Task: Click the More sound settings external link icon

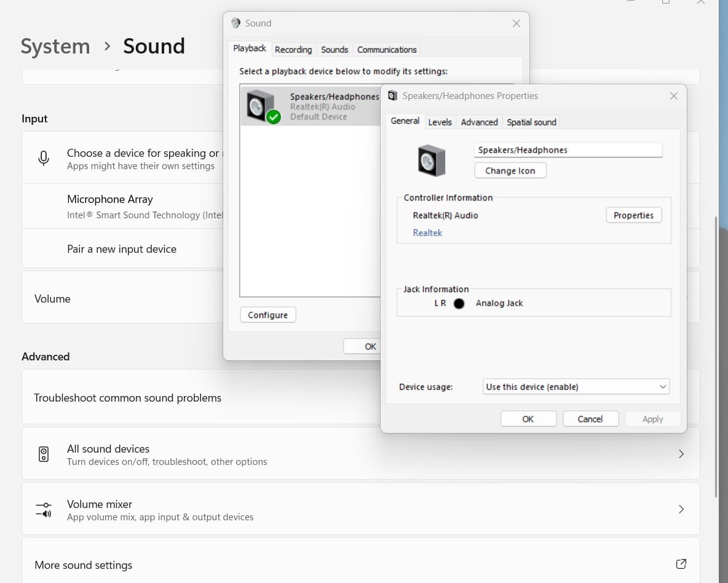Action: pos(681,564)
